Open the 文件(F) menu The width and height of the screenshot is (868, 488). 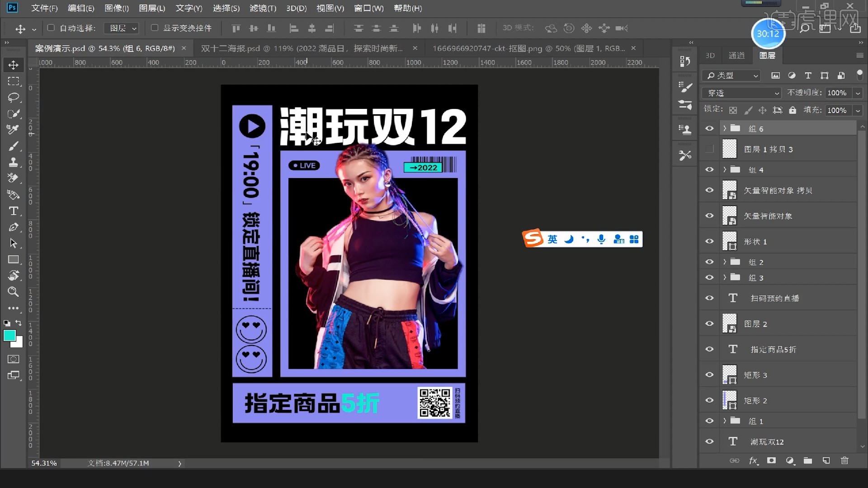[x=44, y=8]
